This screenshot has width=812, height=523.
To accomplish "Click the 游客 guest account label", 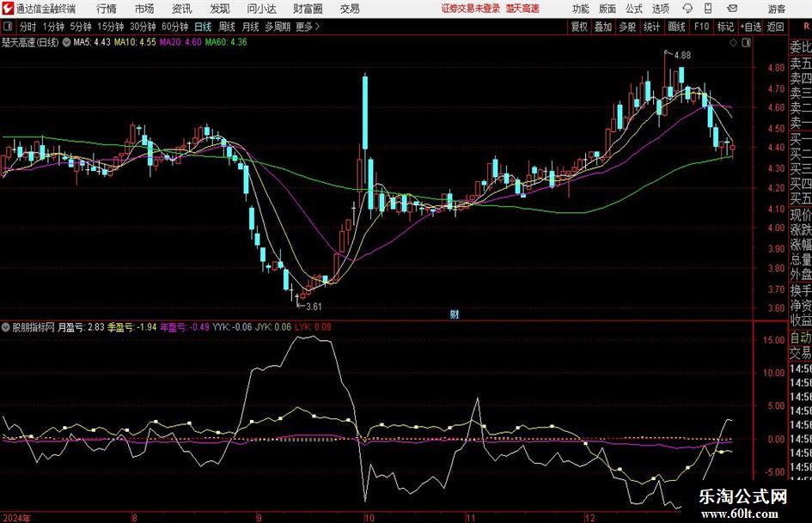I will [776, 9].
